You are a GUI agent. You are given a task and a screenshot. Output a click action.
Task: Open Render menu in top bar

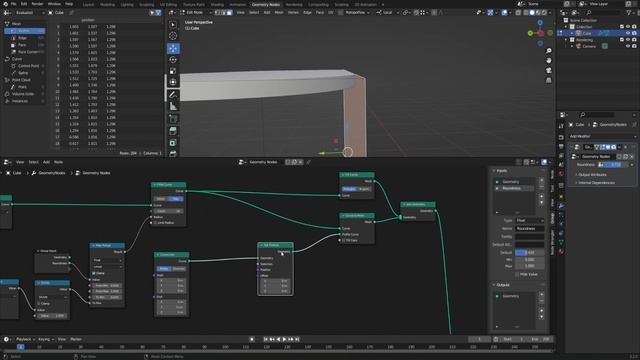click(x=37, y=4)
